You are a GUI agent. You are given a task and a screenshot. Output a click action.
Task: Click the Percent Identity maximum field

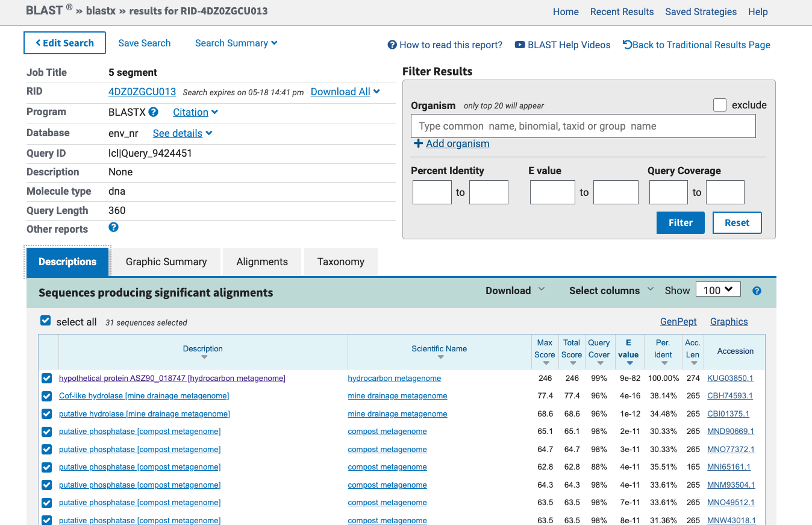(489, 192)
